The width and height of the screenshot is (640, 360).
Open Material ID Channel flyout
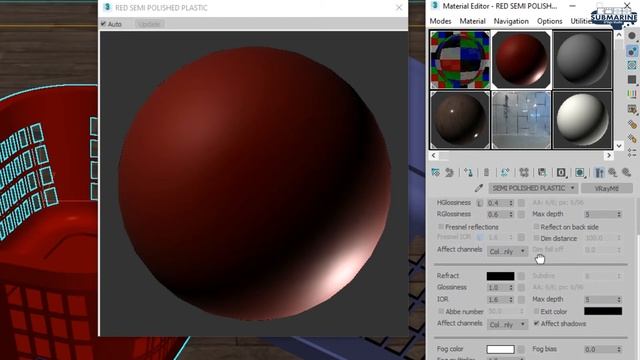tap(561, 173)
